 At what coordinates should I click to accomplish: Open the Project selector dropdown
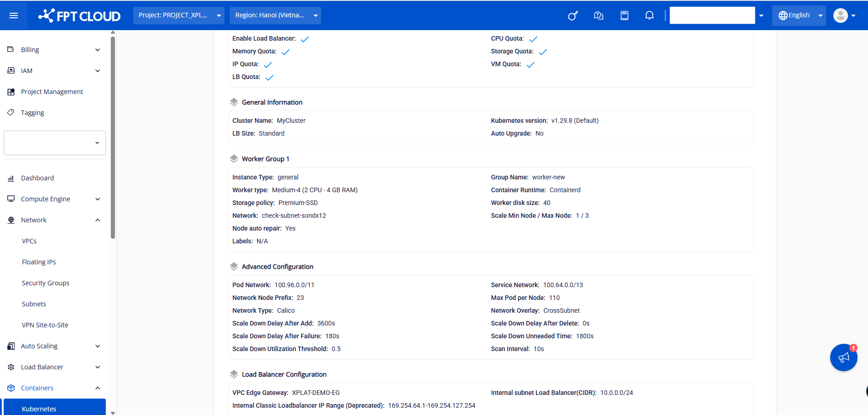coord(179,16)
